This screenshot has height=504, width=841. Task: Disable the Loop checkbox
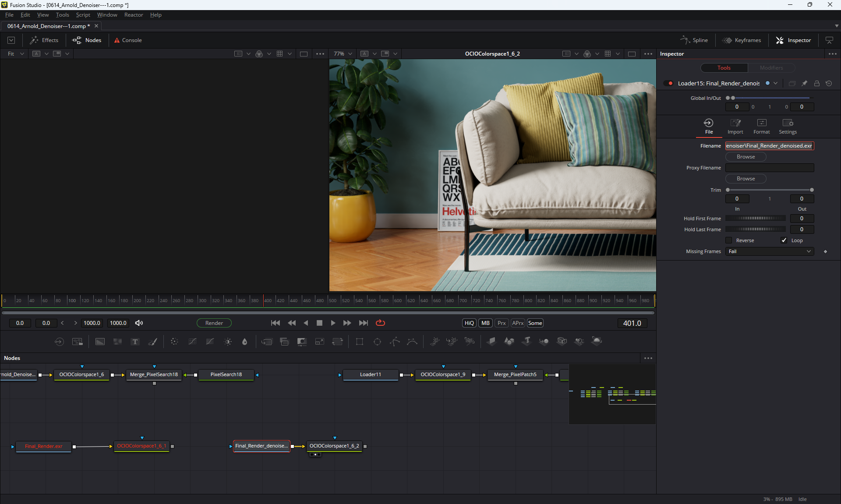(x=784, y=240)
